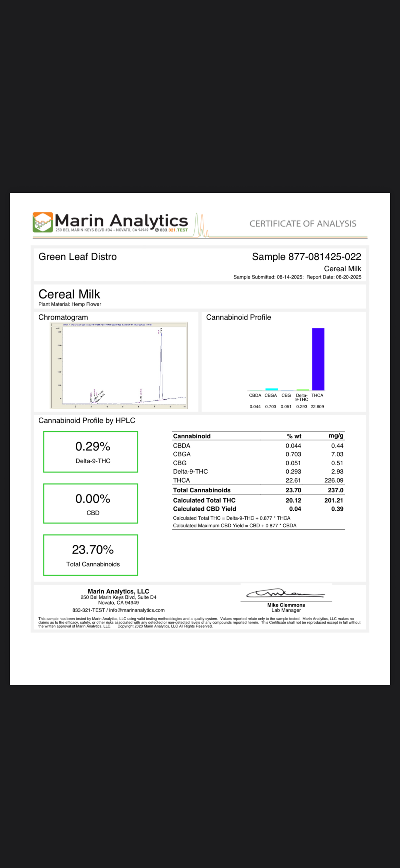Click the Certificate of Analysis heading
Screen dimensions: 400x868
tap(303, 223)
